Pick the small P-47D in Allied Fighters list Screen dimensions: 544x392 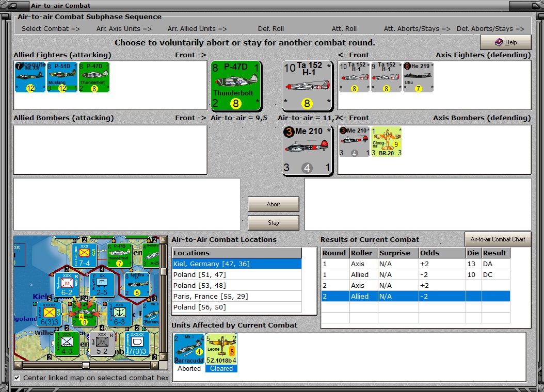(94, 77)
